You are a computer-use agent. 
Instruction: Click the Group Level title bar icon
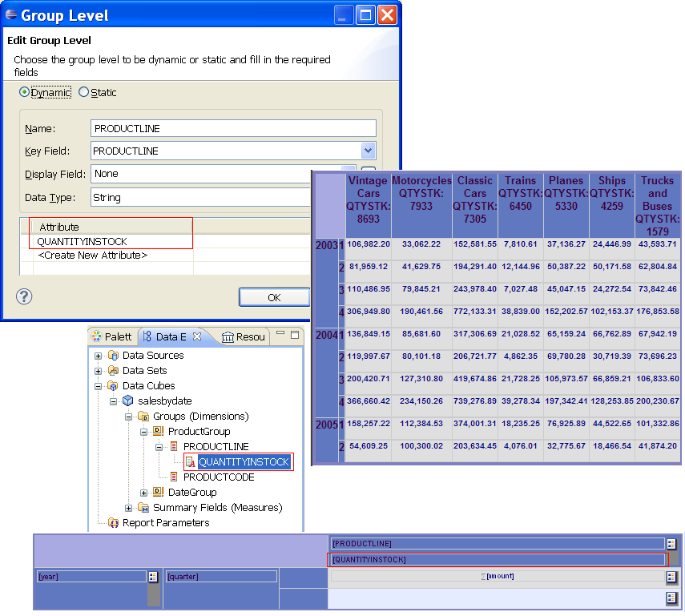pyautogui.click(x=11, y=15)
